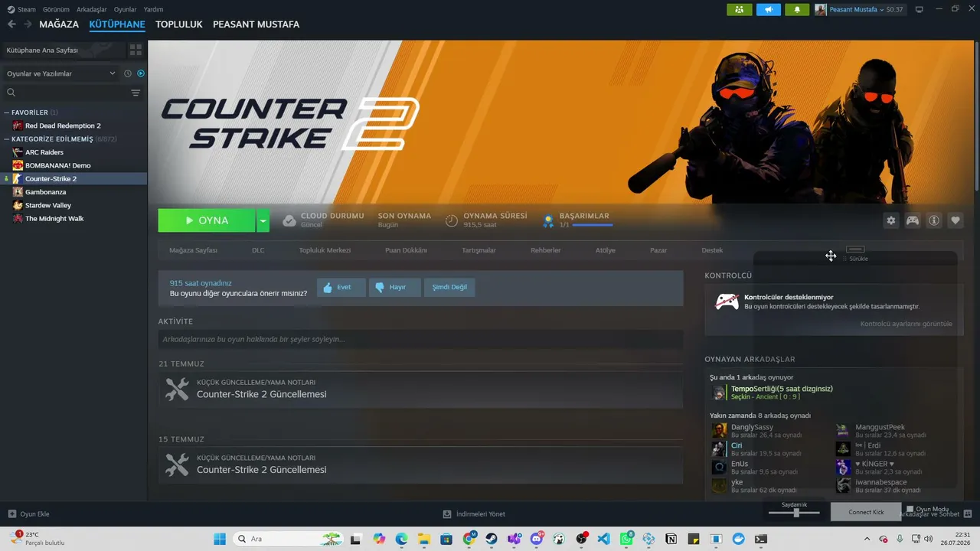This screenshot has height=551, width=980.
Task: Open Notion from the taskbar
Action: click(671, 539)
